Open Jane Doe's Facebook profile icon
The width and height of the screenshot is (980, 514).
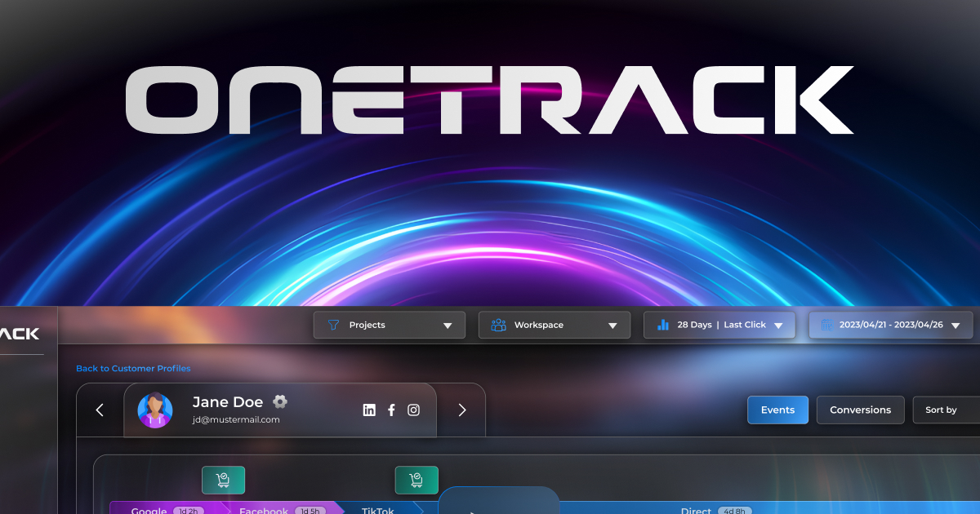tap(391, 410)
